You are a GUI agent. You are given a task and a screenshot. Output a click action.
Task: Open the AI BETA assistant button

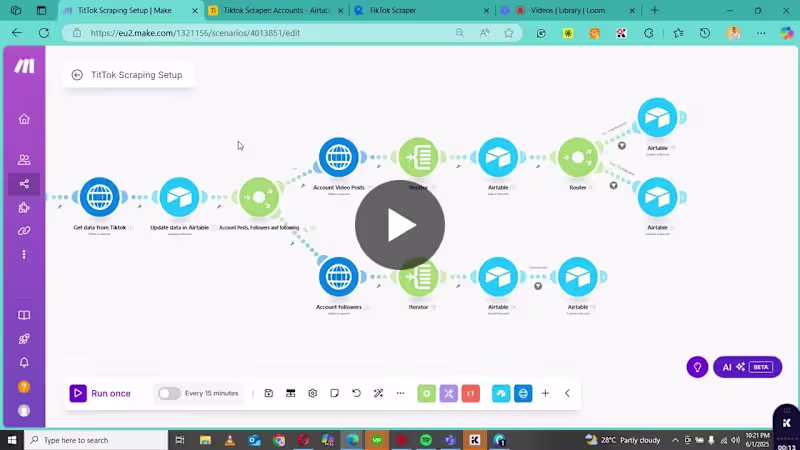click(747, 367)
